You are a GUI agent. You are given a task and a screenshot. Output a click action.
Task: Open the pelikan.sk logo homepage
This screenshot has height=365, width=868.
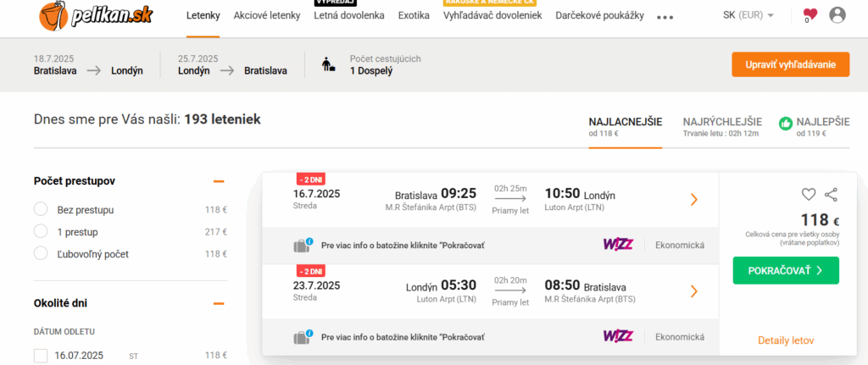coord(97,15)
